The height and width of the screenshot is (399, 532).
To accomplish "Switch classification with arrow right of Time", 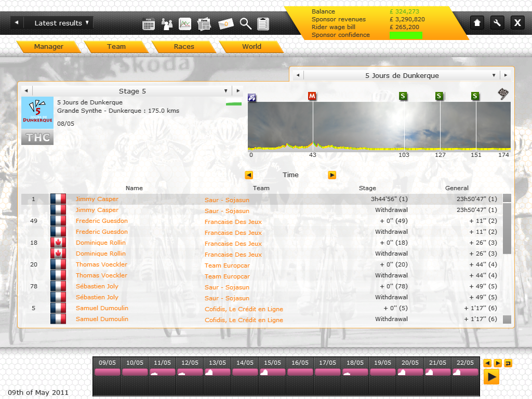I will pyautogui.click(x=332, y=175).
